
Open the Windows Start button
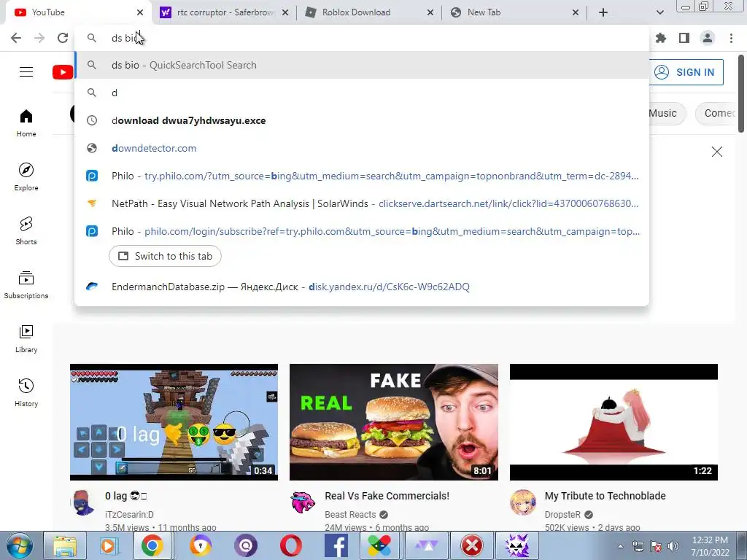[x=20, y=545]
